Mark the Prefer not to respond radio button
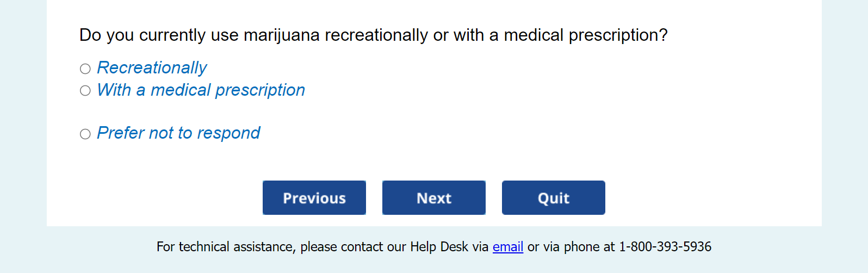 click(x=85, y=134)
